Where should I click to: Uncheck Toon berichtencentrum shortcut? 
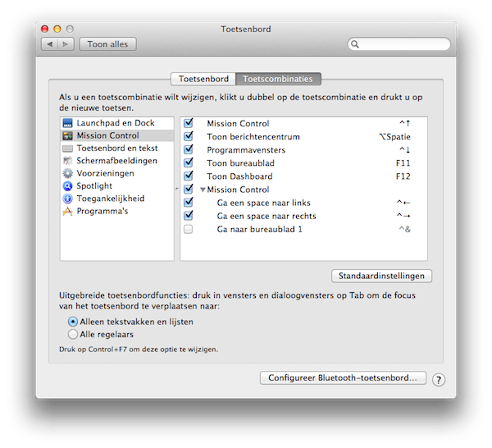coord(189,136)
